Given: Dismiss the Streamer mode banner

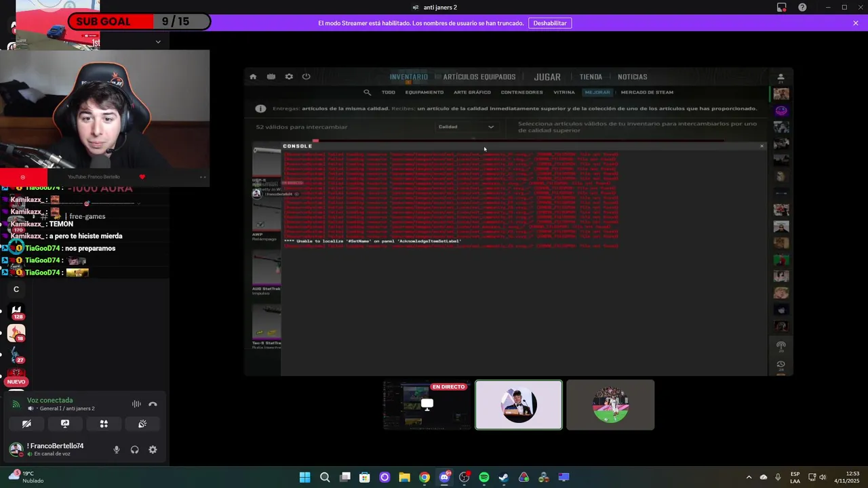Looking at the screenshot, I should coord(856,23).
